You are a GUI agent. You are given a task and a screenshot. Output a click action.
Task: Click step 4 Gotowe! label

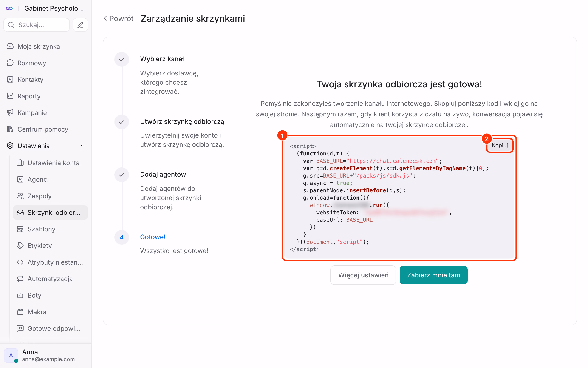(x=153, y=237)
